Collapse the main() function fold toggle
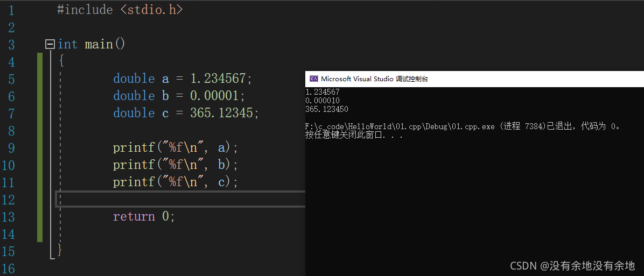Screen dimensions: 644x276 click(x=50, y=44)
